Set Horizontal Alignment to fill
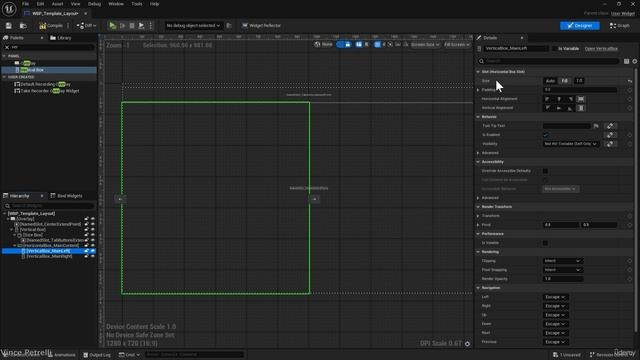The width and height of the screenshot is (640, 360). [x=581, y=99]
